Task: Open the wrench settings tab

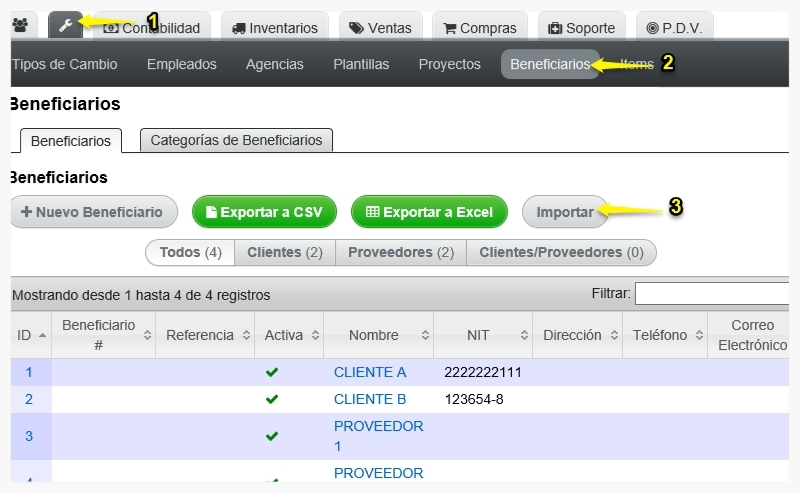Action: (65, 25)
